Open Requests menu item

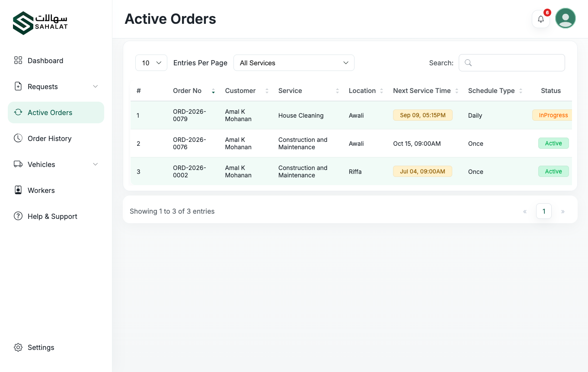click(x=56, y=87)
